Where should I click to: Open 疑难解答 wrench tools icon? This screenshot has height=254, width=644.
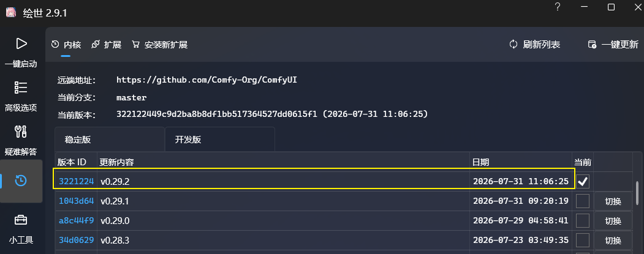point(21,132)
